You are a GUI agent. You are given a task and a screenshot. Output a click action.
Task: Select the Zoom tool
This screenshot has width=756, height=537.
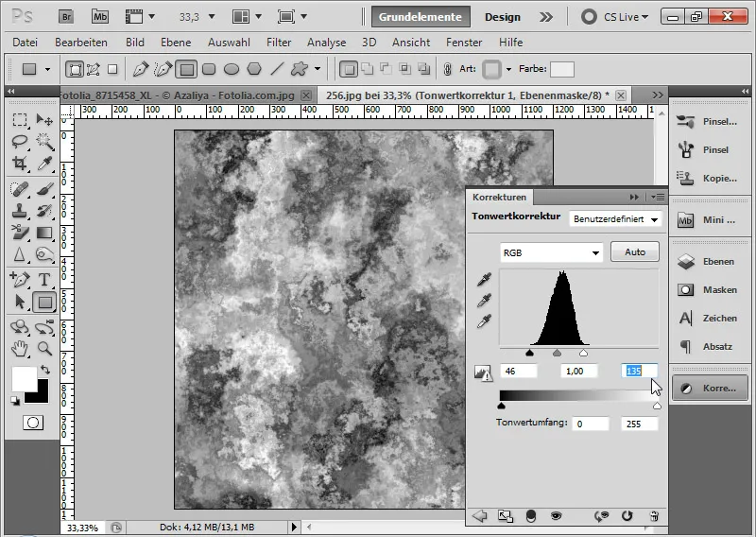44,348
